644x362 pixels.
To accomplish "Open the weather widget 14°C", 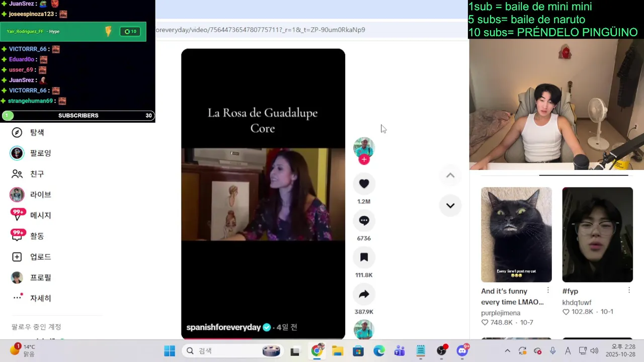I will (x=22, y=350).
